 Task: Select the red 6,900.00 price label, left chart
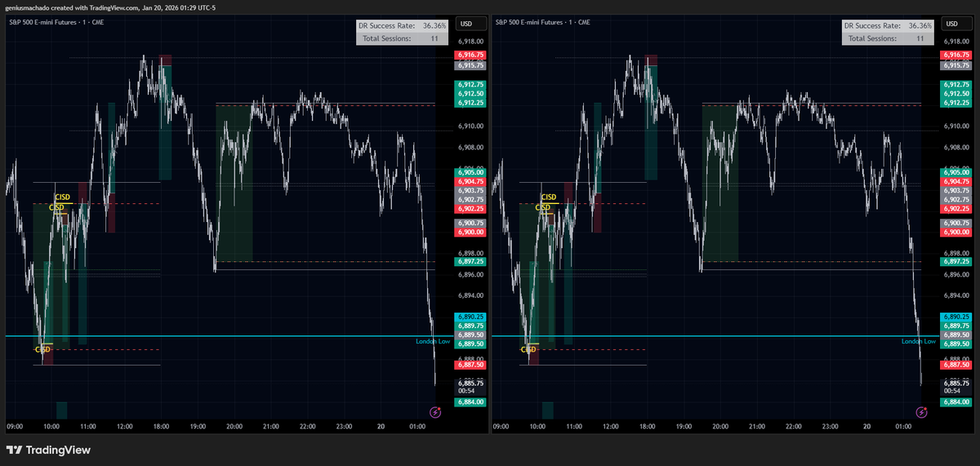(470, 233)
